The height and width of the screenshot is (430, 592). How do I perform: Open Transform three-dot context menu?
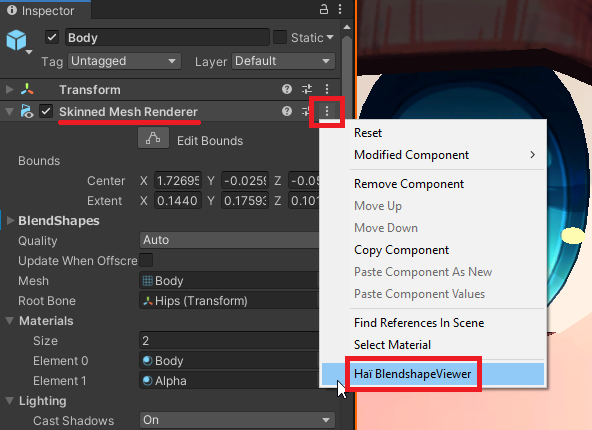(327, 89)
